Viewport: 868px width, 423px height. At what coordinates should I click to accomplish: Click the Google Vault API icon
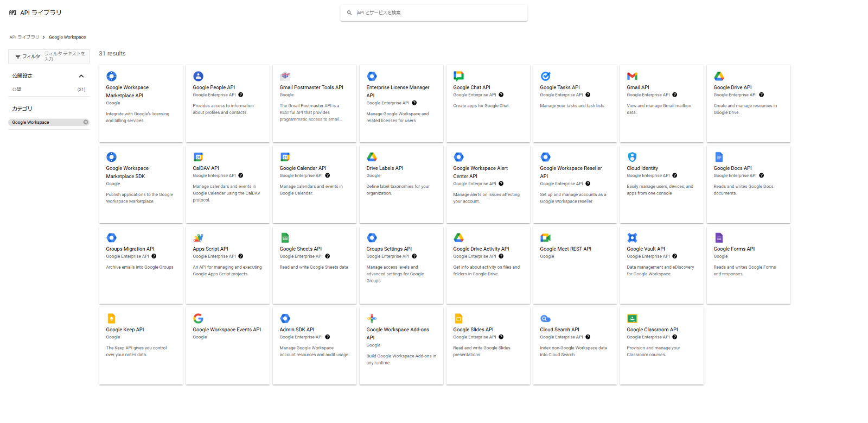pos(632,238)
